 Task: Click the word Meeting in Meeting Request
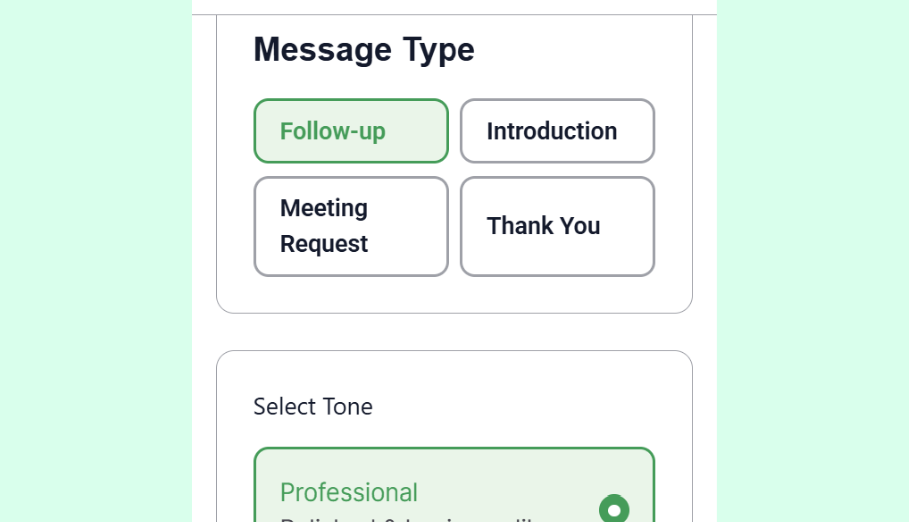pyautogui.click(x=324, y=208)
